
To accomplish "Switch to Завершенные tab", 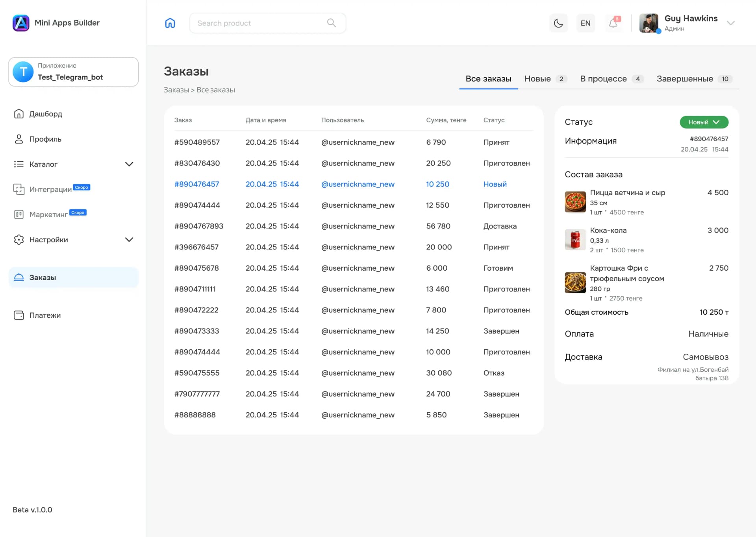I will 684,79.
